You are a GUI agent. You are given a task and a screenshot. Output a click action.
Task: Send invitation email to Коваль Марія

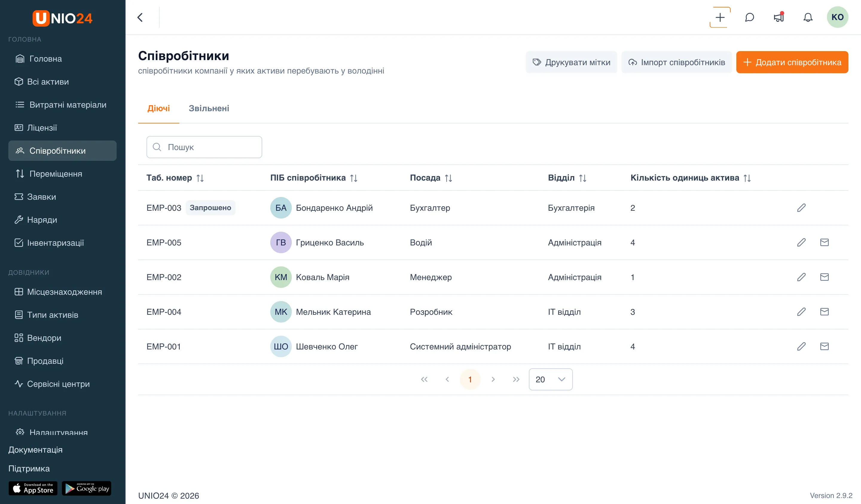824,277
